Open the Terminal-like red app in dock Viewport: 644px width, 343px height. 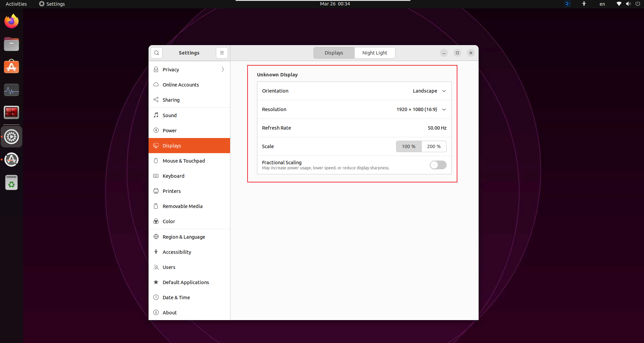tap(11, 113)
